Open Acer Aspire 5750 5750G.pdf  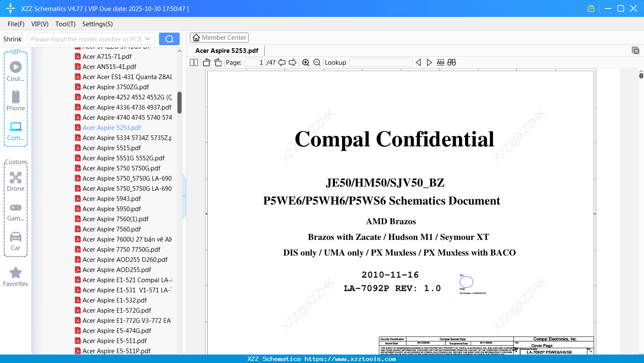[x=121, y=168]
